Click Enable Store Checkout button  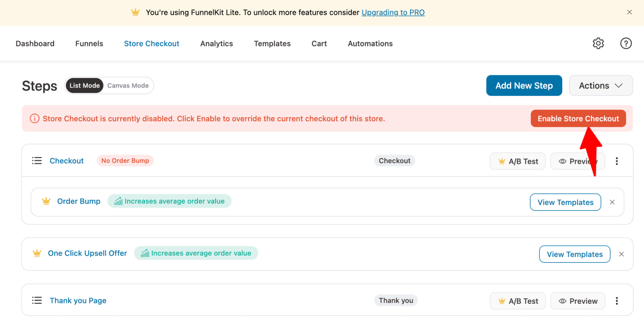(578, 119)
